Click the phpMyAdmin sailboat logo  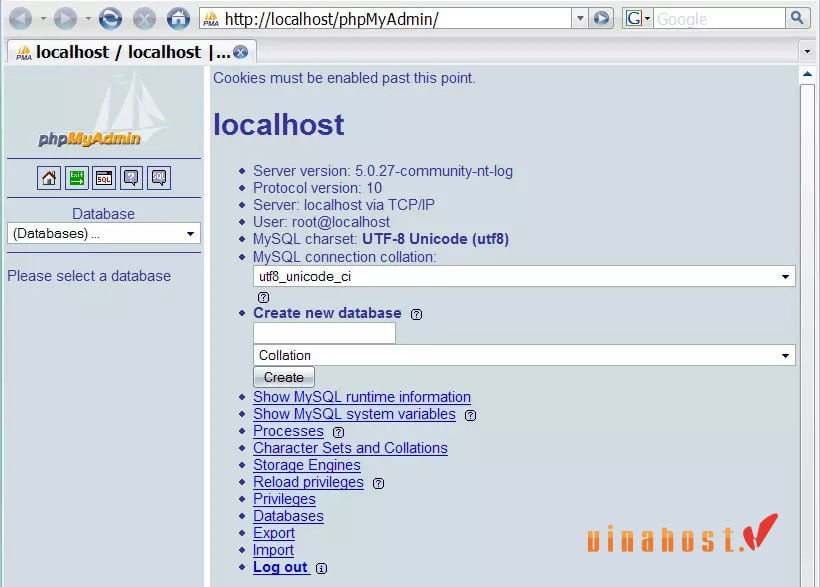click(104, 112)
